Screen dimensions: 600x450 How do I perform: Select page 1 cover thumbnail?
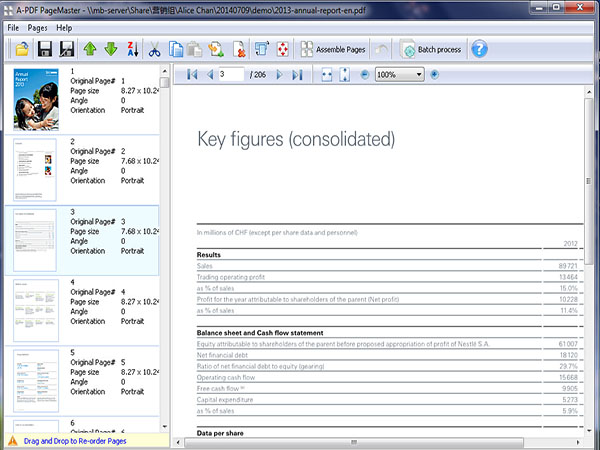click(36, 99)
